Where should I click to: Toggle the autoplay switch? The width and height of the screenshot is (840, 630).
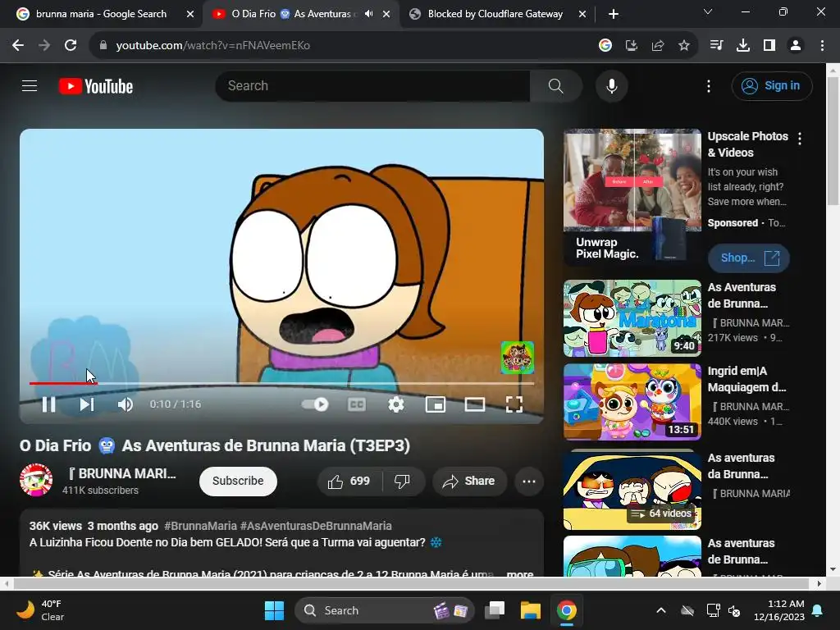pos(315,404)
